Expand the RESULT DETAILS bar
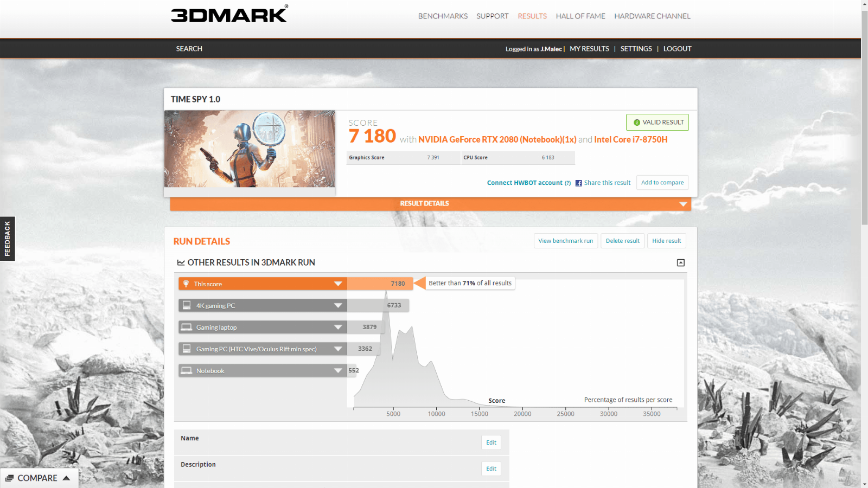868x488 pixels. pos(430,204)
